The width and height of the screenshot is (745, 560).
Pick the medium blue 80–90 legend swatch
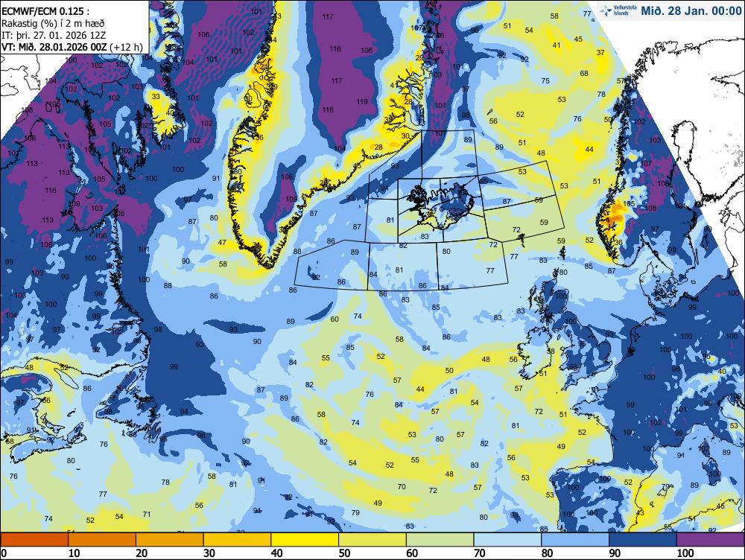tap(575, 540)
